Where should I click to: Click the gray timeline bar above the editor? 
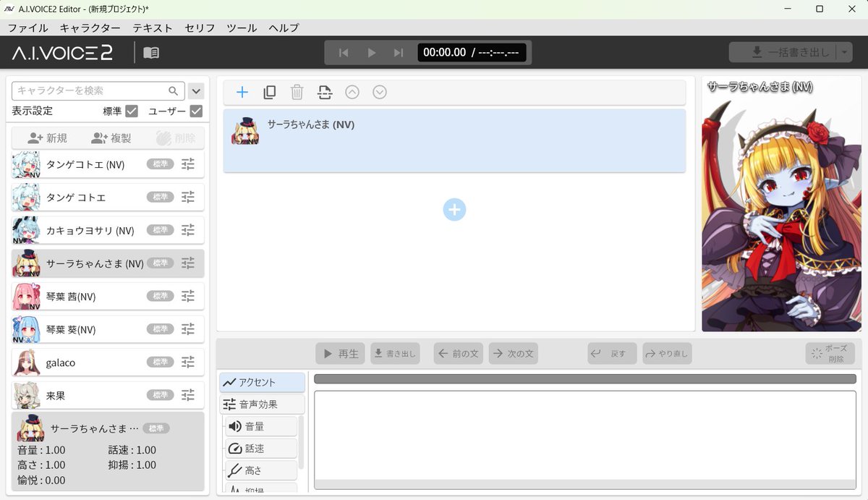tap(585, 379)
